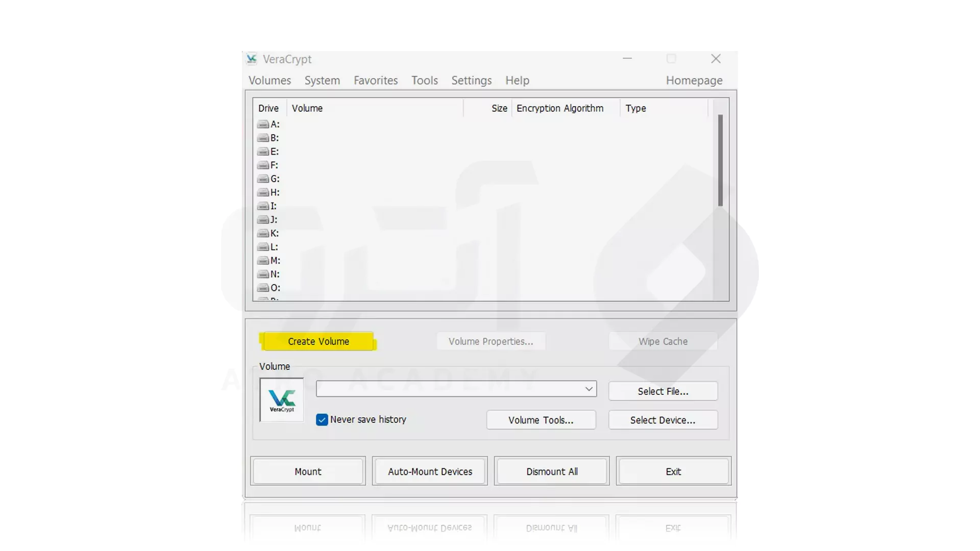Select drive G: icon in list
Viewport: 980px width, 551px height.
263,179
